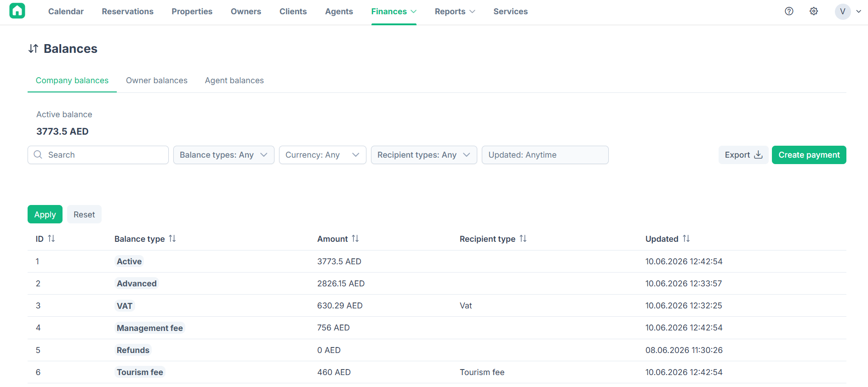Click the 630.29 AED amount cell

(340, 306)
